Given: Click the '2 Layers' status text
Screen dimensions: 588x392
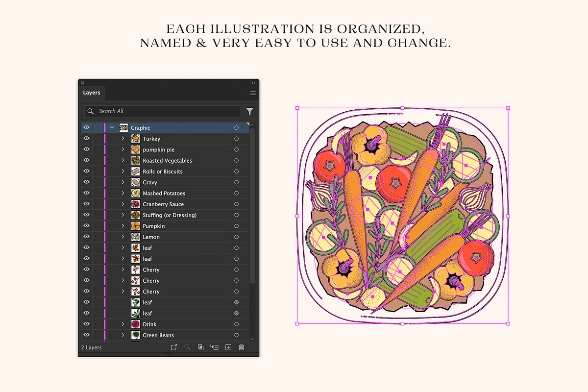Looking at the screenshot, I should 92,347.
